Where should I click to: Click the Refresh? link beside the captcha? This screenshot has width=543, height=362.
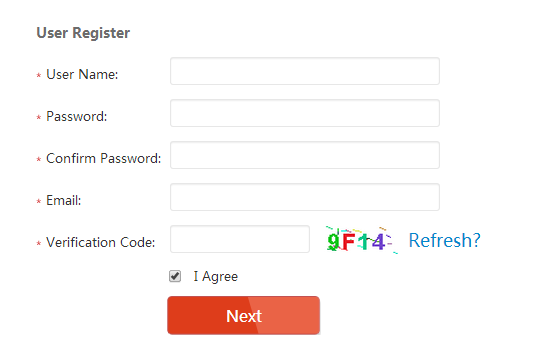coord(444,240)
